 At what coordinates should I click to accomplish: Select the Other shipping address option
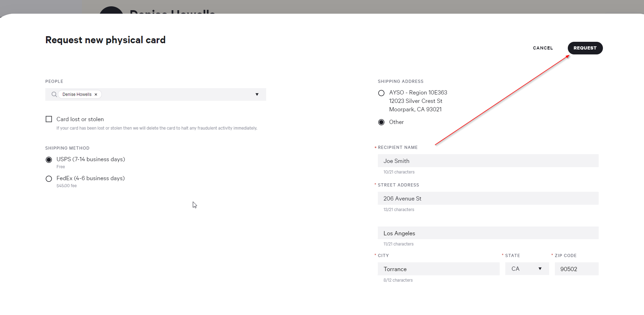click(x=381, y=122)
